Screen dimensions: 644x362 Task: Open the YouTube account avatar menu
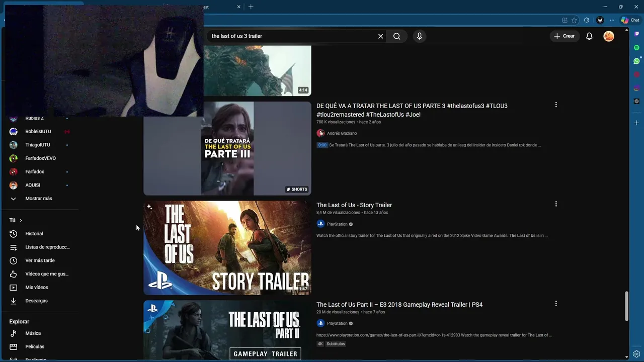(x=609, y=36)
